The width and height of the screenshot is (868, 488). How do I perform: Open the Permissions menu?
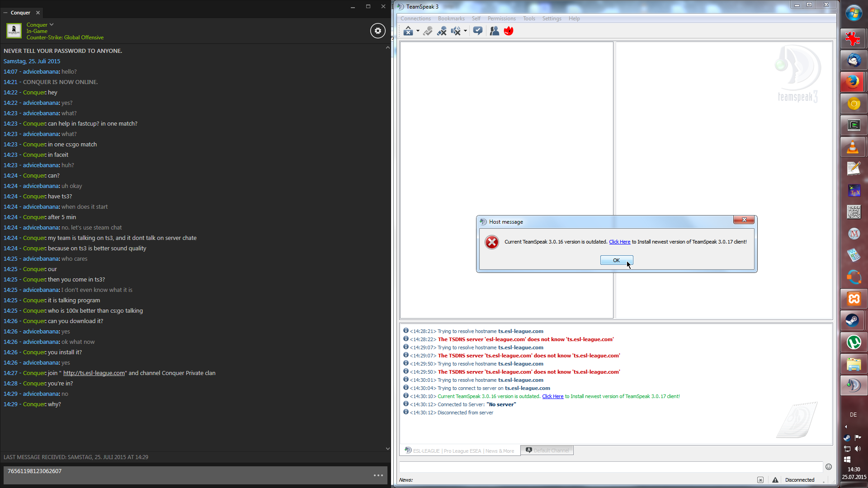click(x=501, y=19)
